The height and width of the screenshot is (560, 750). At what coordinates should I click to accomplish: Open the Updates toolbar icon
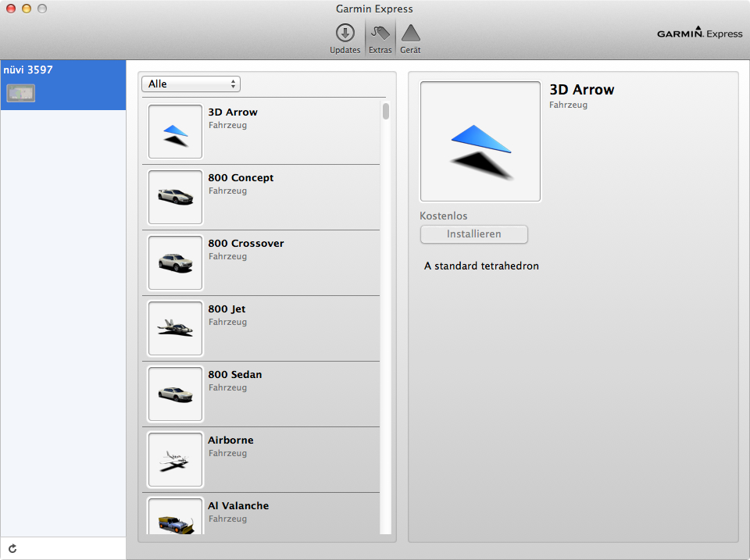click(345, 34)
